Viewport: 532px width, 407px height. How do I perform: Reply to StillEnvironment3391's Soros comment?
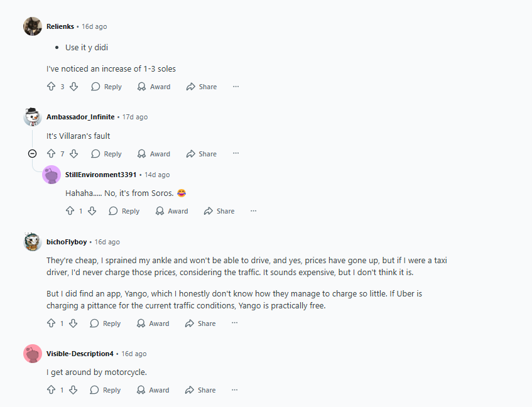(124, 211)
